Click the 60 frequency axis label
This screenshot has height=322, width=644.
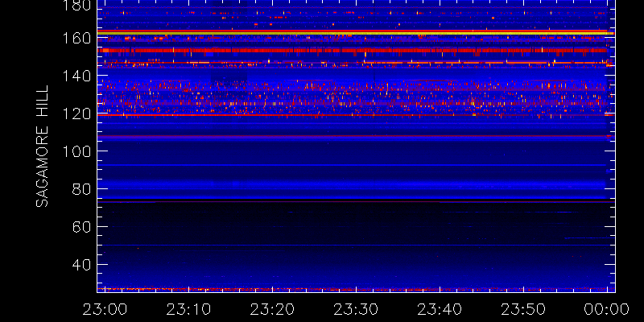tap(80, 227)
